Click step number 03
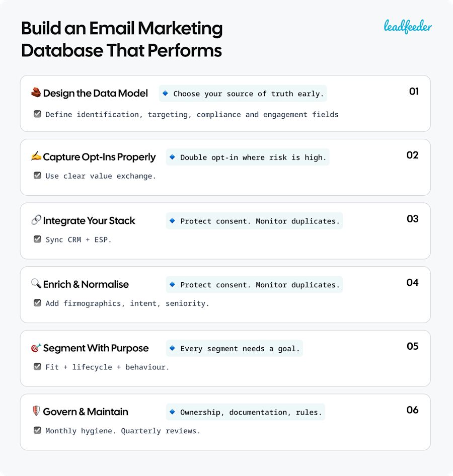453x476 pixels. click(x=412, y=219)
